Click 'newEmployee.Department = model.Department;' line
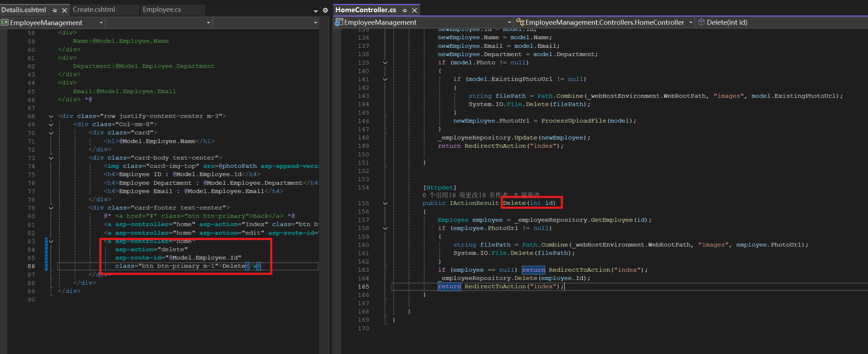Viewport: 868px width, 354px height. [518, 54]
